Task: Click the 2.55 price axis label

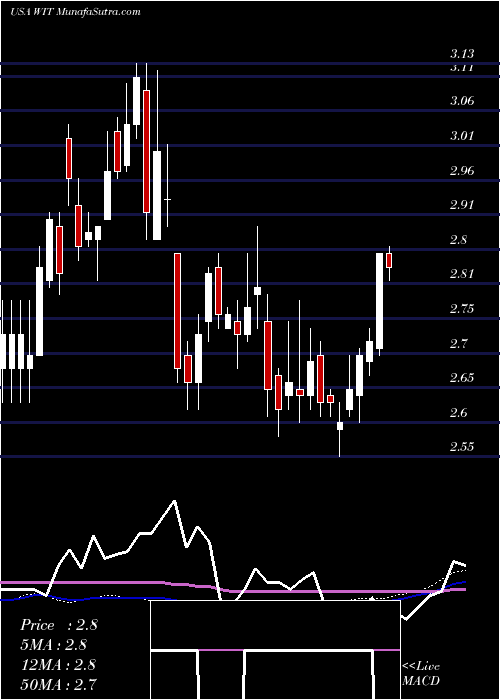Action: click(462, 447)
